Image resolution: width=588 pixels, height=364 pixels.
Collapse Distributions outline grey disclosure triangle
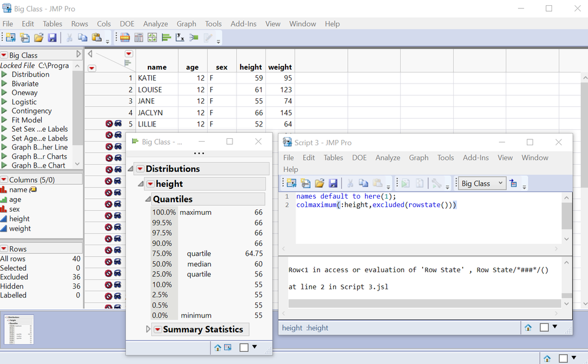(131, 169)
